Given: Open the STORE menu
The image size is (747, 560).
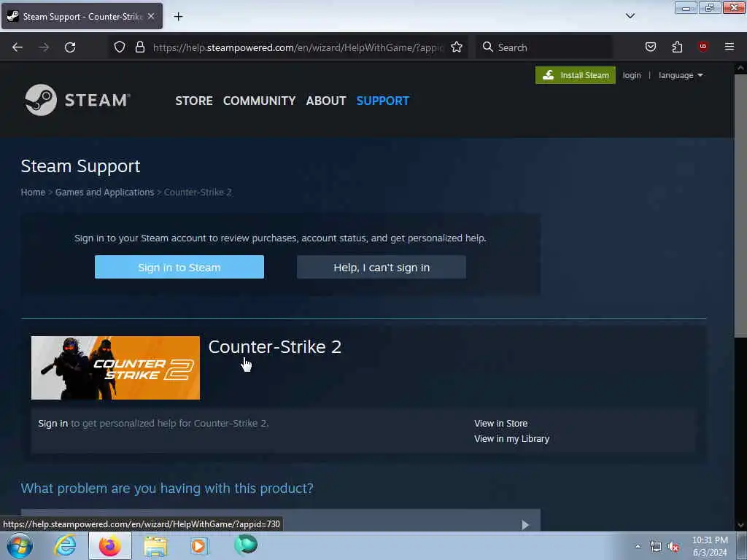Looking at the screenshot, I should [194, 101].
